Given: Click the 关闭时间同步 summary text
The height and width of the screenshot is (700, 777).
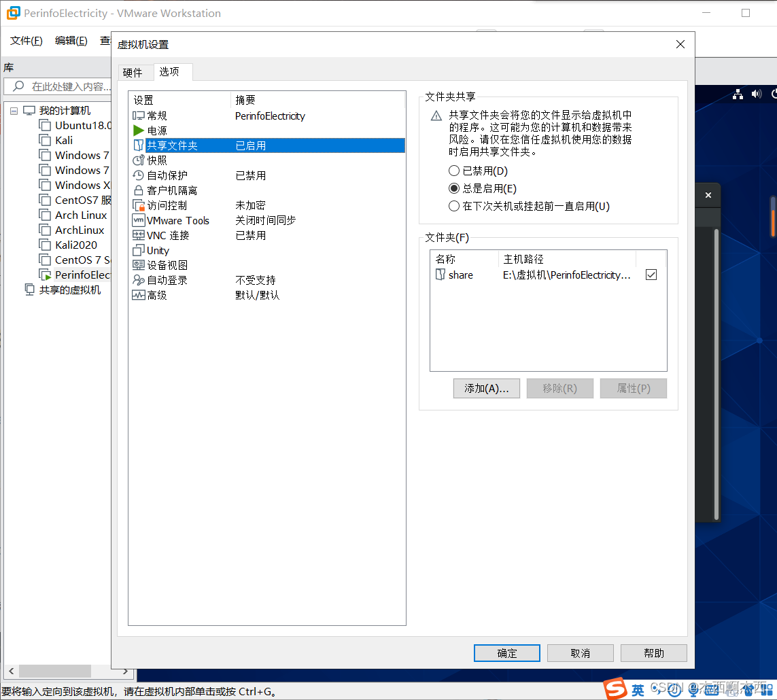Looking at the screenshot, I should 265,220.
